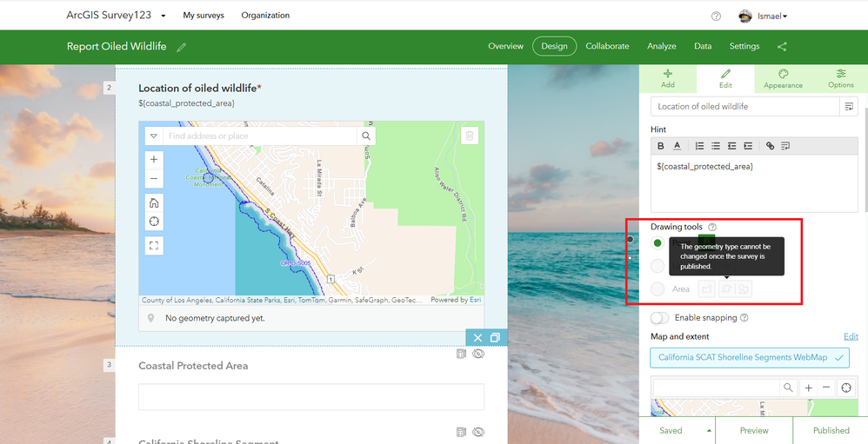Expand the map search source dropdown arrow
868x444 pixels.
154,136
